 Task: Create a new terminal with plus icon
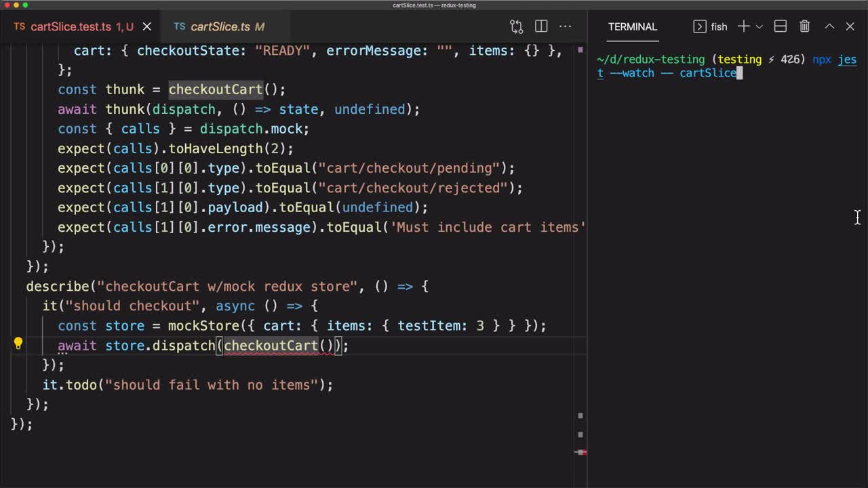[743, 26]
